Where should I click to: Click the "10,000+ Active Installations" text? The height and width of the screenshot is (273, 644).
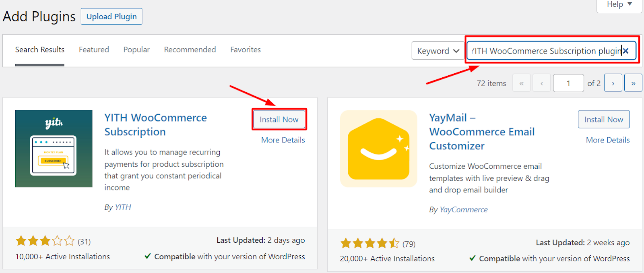pos(62,257)
